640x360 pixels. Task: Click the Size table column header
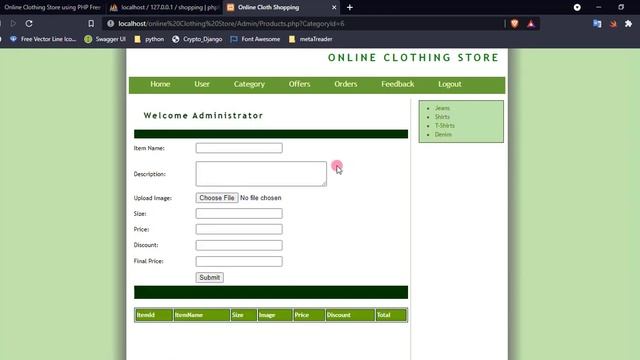click(x=244, y=315)
